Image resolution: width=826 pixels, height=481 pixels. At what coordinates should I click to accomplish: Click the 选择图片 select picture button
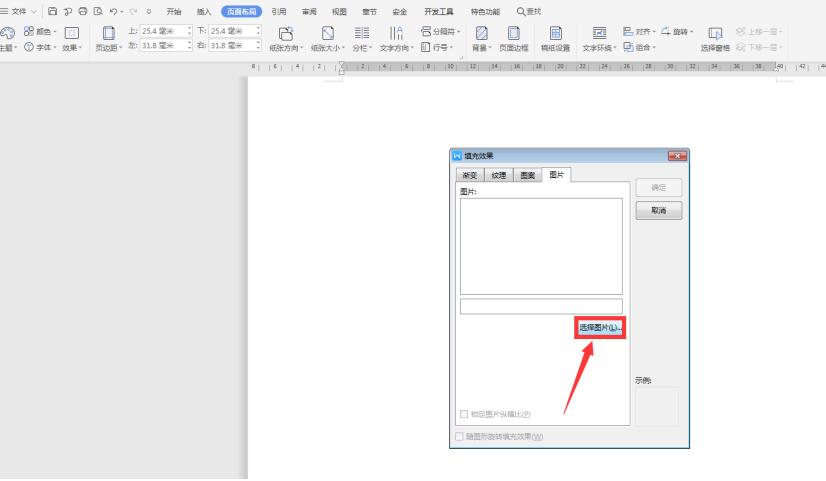pos(600,328)
